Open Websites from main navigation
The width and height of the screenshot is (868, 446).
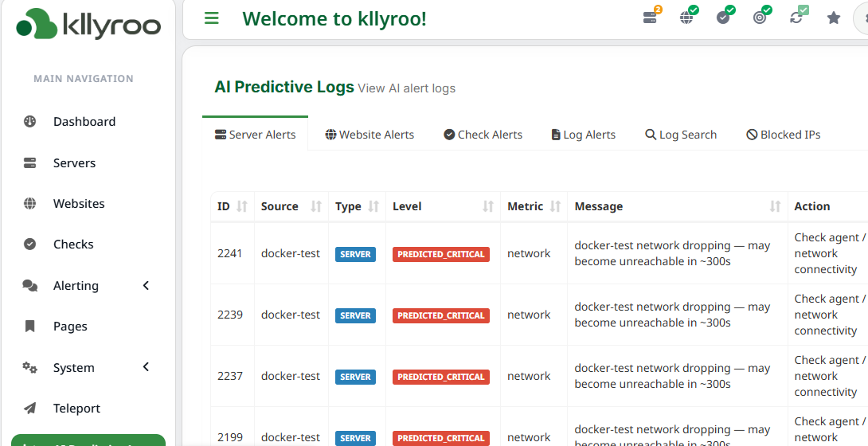click(x=79, y=204)
